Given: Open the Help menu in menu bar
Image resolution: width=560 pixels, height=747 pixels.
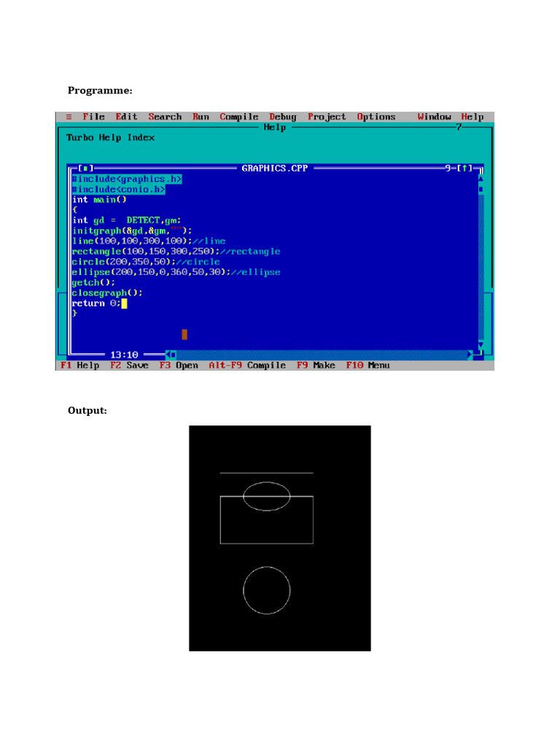Looking at the screenshot, I should [x=472, y=117].
